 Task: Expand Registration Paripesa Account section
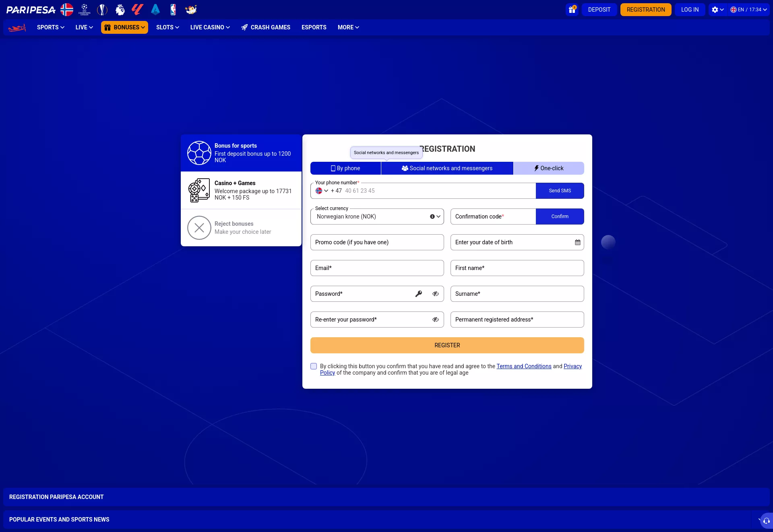point(386,497)
